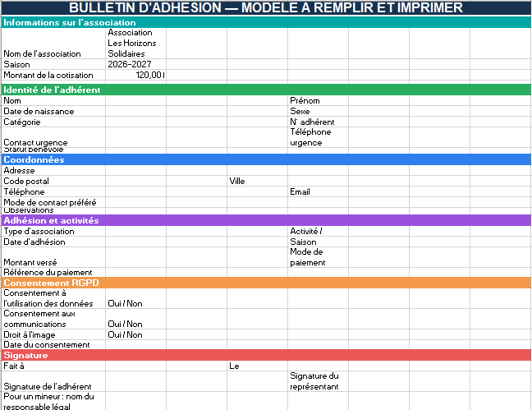Viewport: 532px width, 410px height.
Task: Select the 'Fait à' label cell
Action: [53, 366]
